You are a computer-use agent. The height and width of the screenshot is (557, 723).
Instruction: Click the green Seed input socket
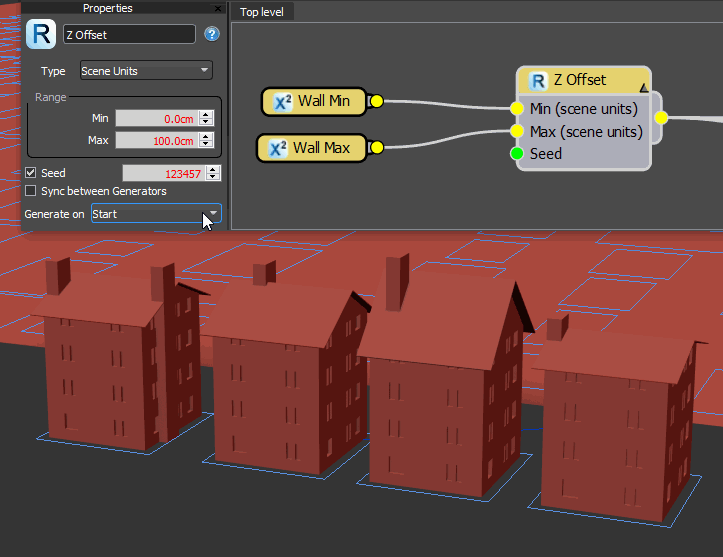pos(516,154)
